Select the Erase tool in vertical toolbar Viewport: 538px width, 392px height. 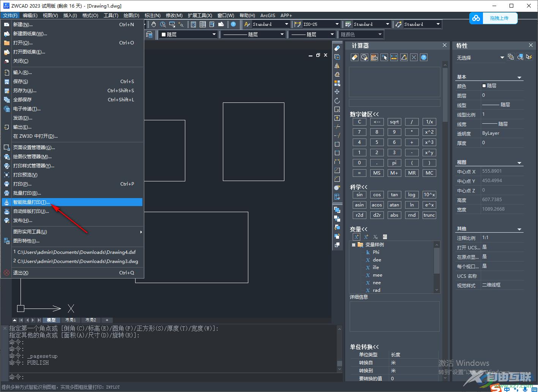337,48
